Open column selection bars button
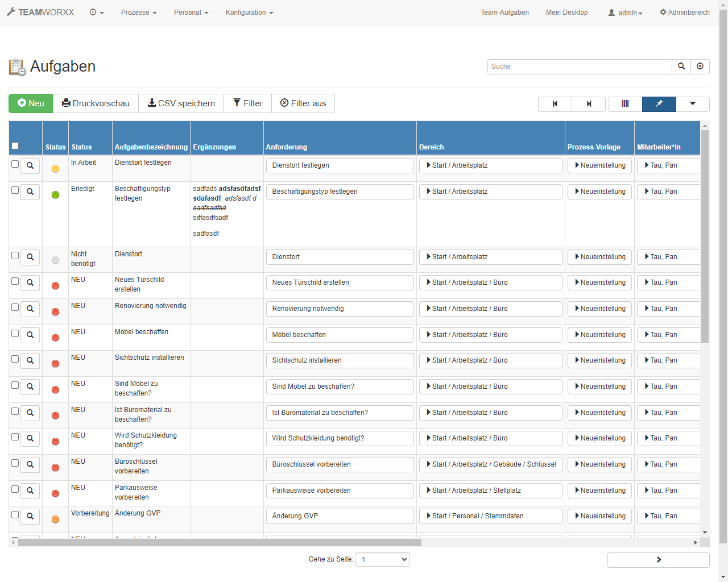Viewport: 728px width, 582px height. coord(625,104)
